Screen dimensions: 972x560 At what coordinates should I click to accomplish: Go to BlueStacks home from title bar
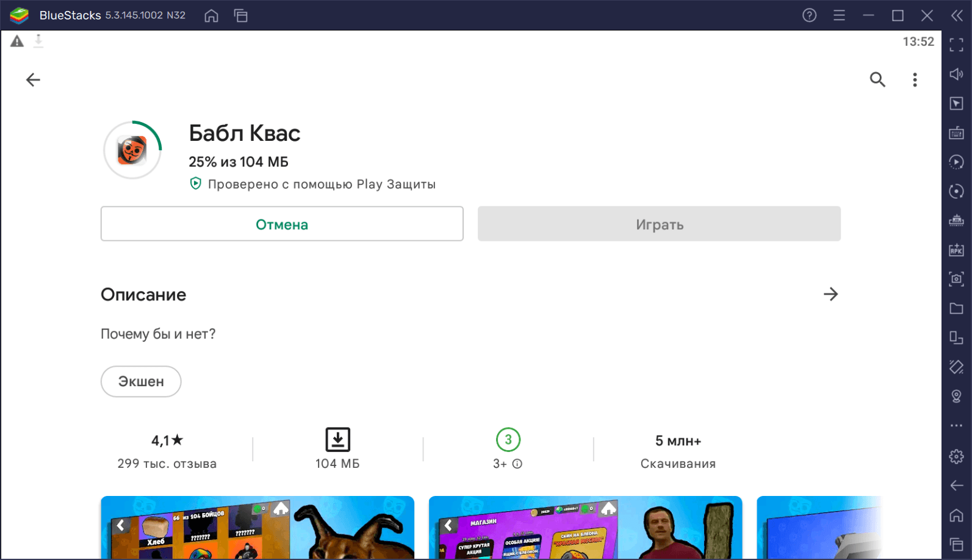pyautogui.click(x=211, y=16)
